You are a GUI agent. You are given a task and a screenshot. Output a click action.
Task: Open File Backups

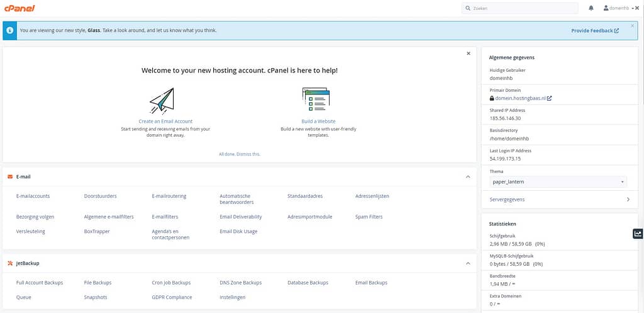pyautogui.click(x=97, y=283)
